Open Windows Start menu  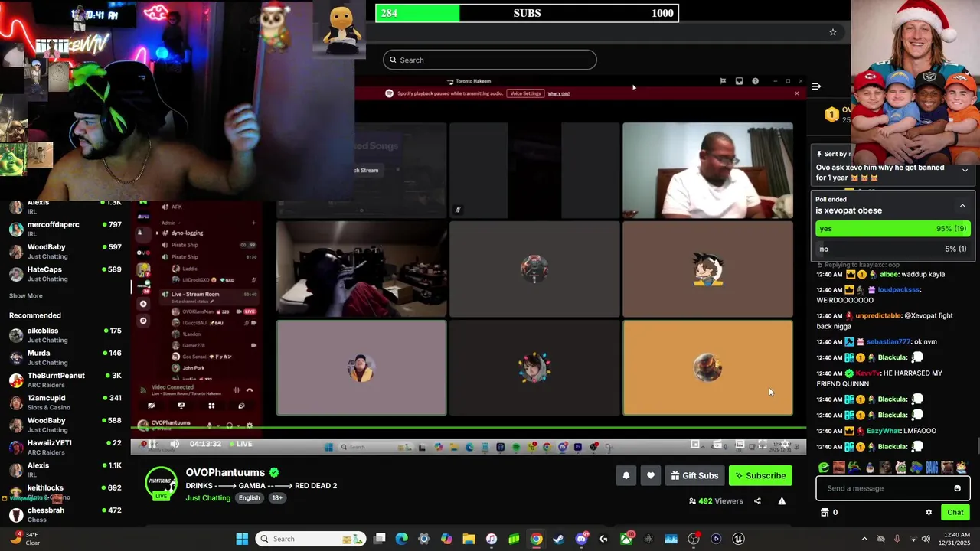[x=242, y=539]
